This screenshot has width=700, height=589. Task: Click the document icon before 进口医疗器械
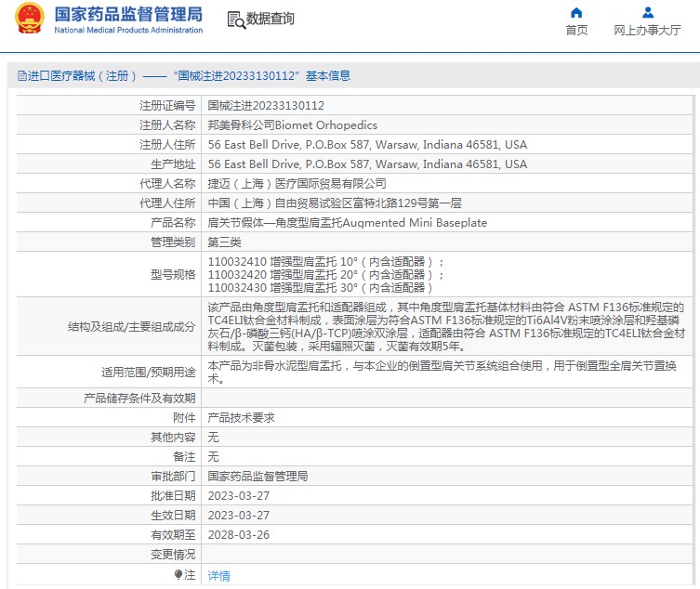click(x=21, y=76)
